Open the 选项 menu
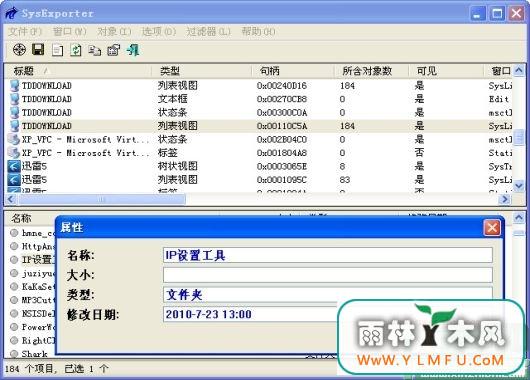The width and height of the screenshot is (530, 380). 159,32
